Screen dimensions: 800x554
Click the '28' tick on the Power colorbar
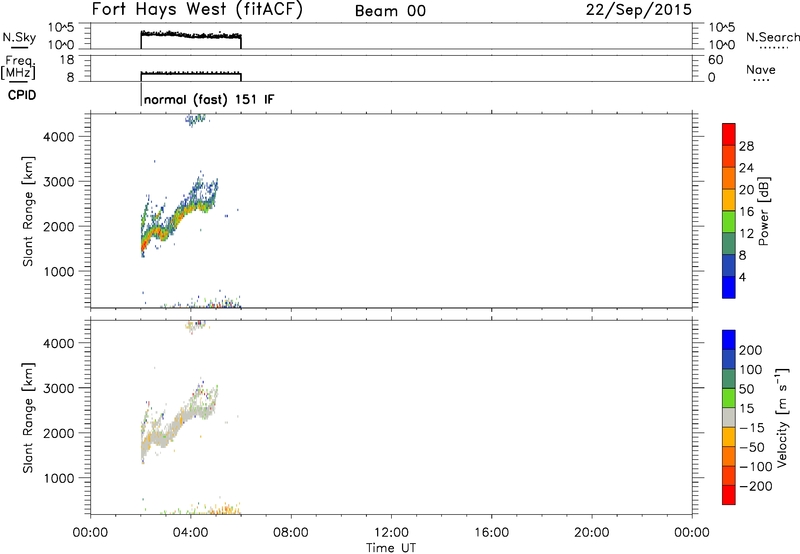(x=746, y=146)
